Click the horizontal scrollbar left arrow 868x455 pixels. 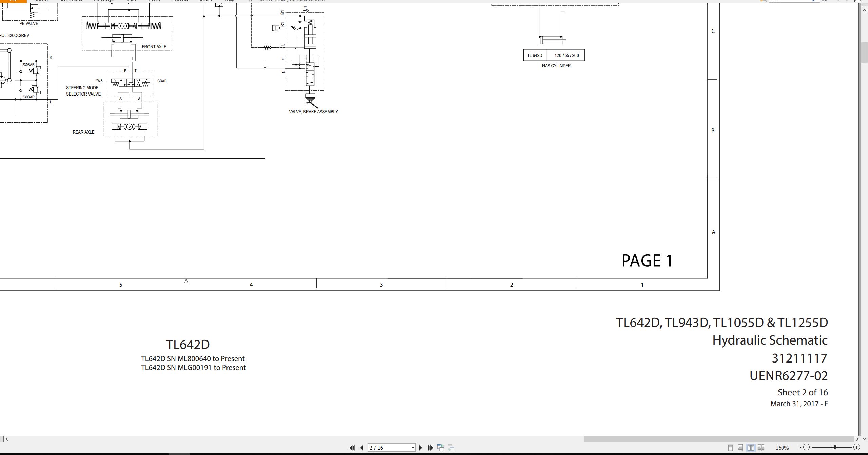tap(7, 439)
